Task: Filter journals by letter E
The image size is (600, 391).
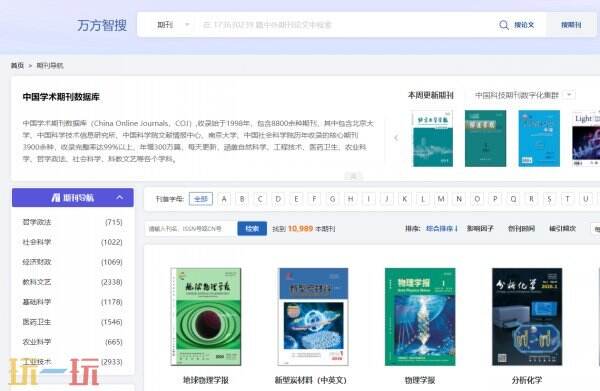Action: tap(296, 199)
